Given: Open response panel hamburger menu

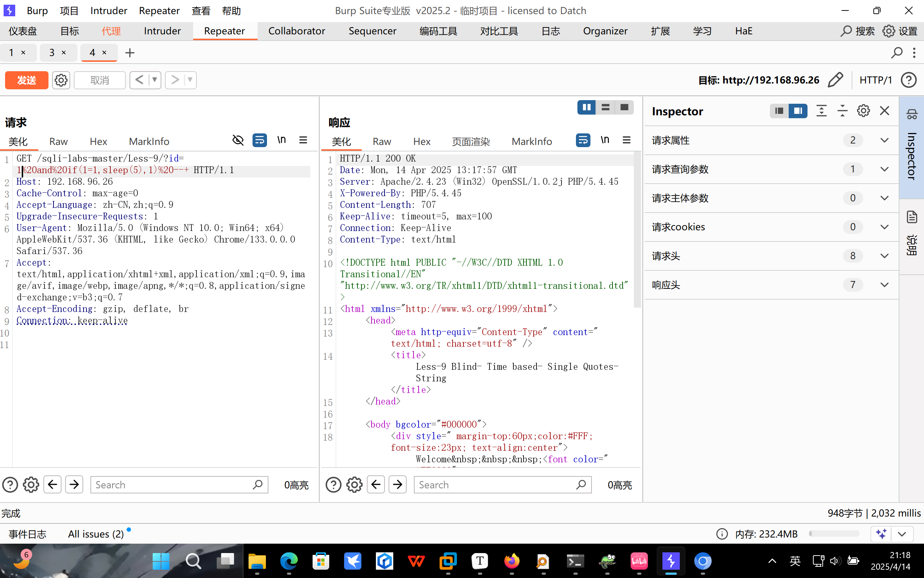Looking at the screenshot, I should tap(626, 140).
